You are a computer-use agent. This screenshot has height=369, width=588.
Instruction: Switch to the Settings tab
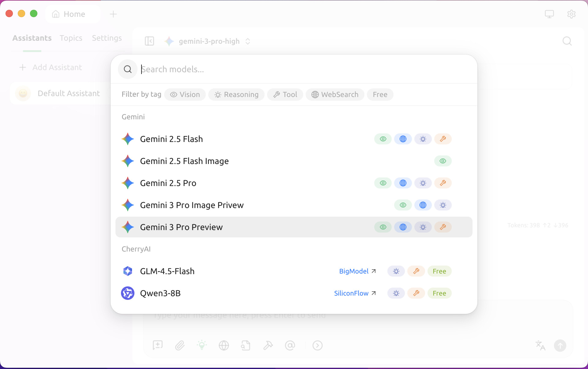pos(107,38)
